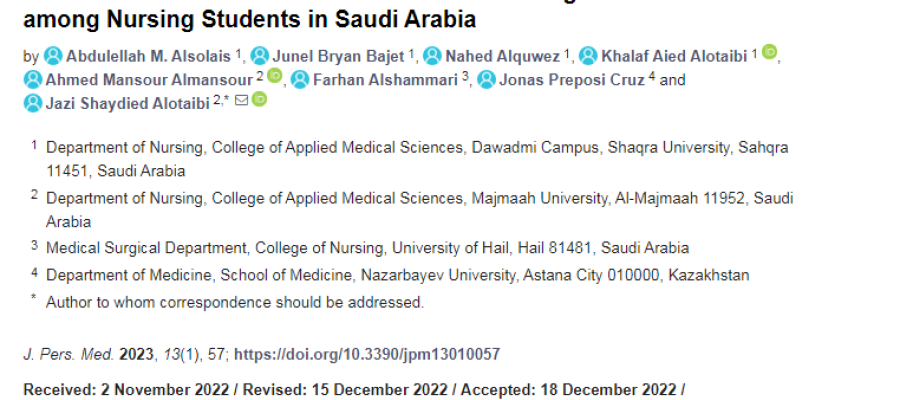
Task: Click profile icon beside Jonas Preposi Cruz
Action: [x=486, y=80]
